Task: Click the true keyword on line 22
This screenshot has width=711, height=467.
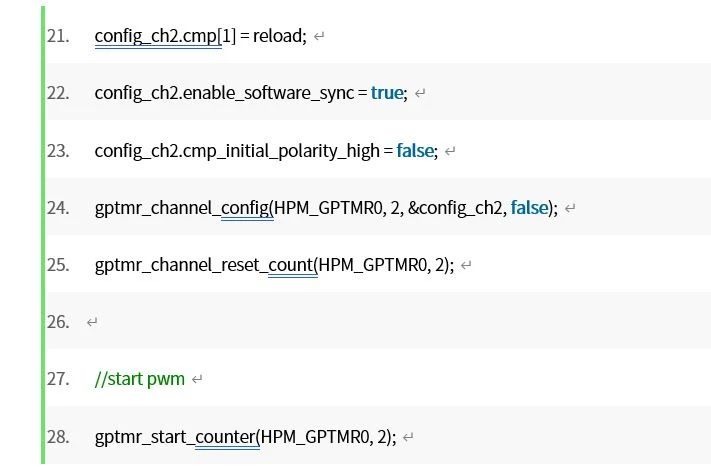Action: (387, 93)
